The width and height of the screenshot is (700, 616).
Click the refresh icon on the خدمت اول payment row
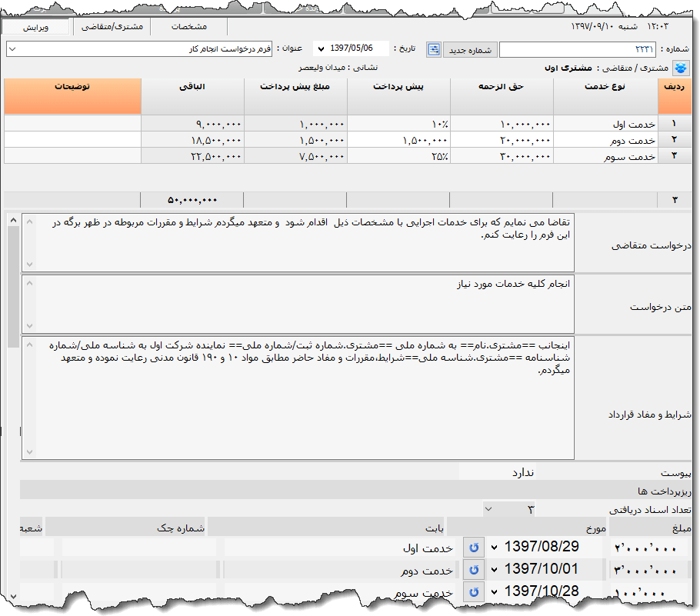click(x=475, y=548)
